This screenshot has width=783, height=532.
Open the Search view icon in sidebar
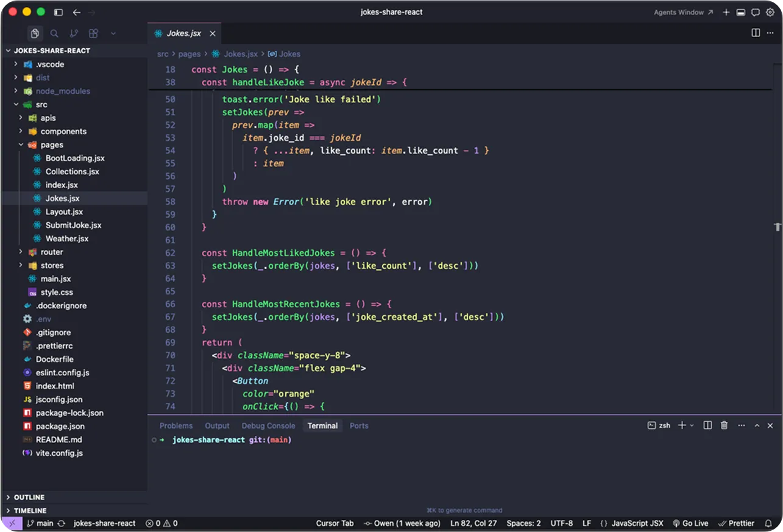(54, 34)
